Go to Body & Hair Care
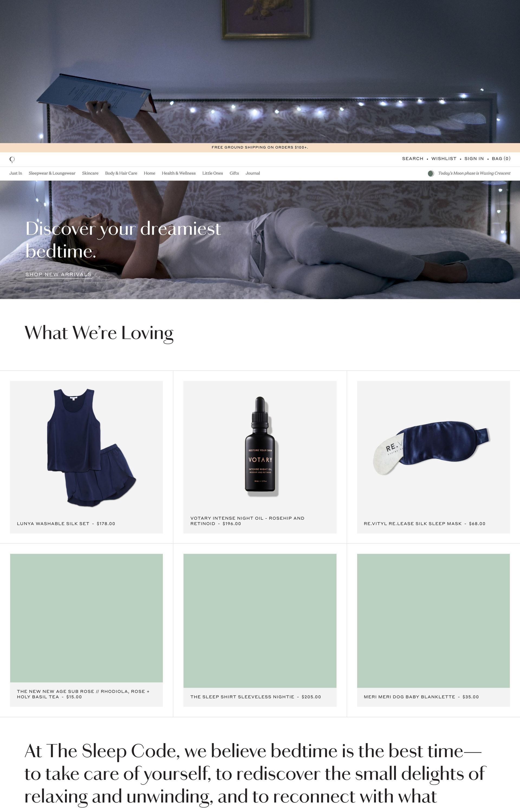Screen dimensions: 520x812 121,173
